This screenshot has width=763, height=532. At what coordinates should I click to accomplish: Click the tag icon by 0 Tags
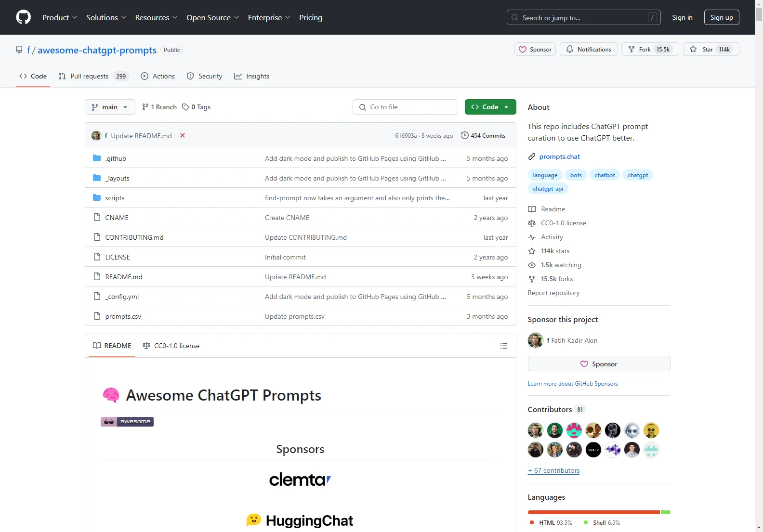(x=185, y=107)
